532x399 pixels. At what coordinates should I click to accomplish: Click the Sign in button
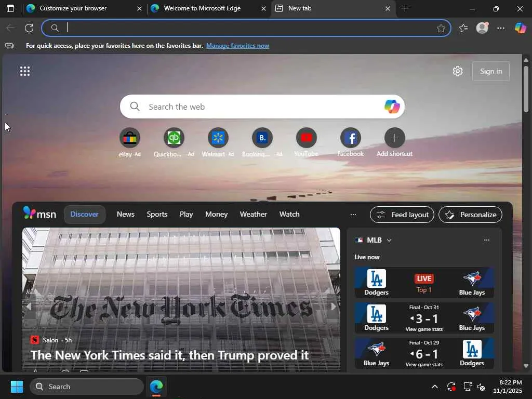[x=491, y=71]
